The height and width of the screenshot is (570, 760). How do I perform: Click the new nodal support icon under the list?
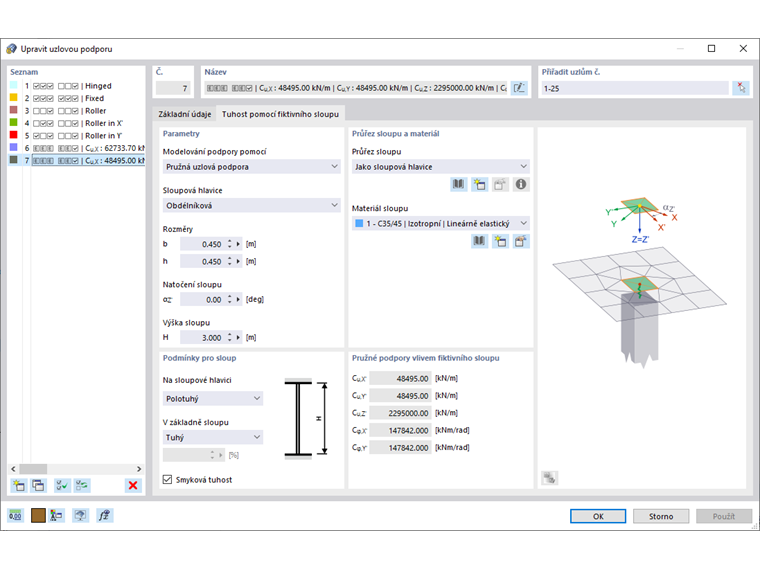(18, 485)
